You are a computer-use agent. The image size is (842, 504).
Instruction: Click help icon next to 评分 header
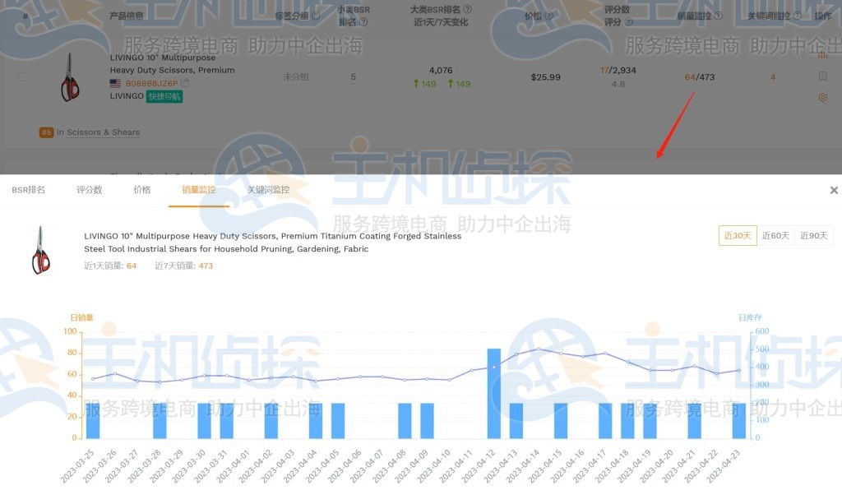[x=629, y=22]
